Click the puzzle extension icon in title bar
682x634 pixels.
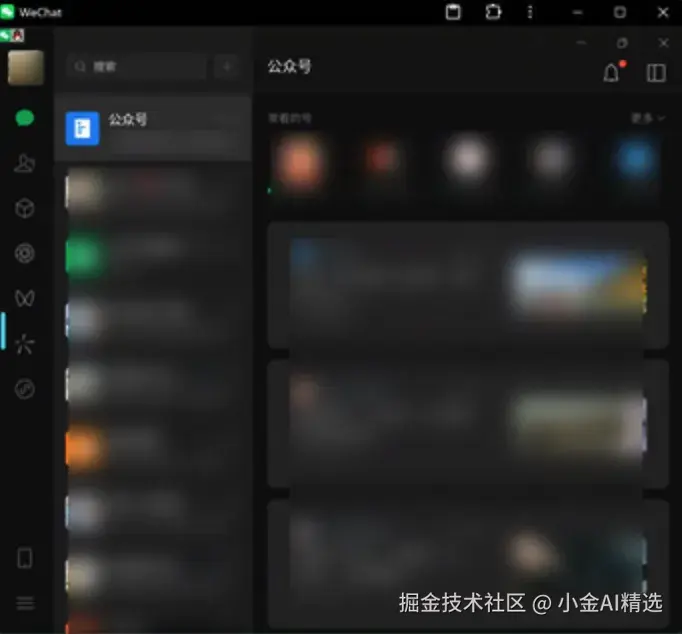pyautogui.click(x=493, y=12)
